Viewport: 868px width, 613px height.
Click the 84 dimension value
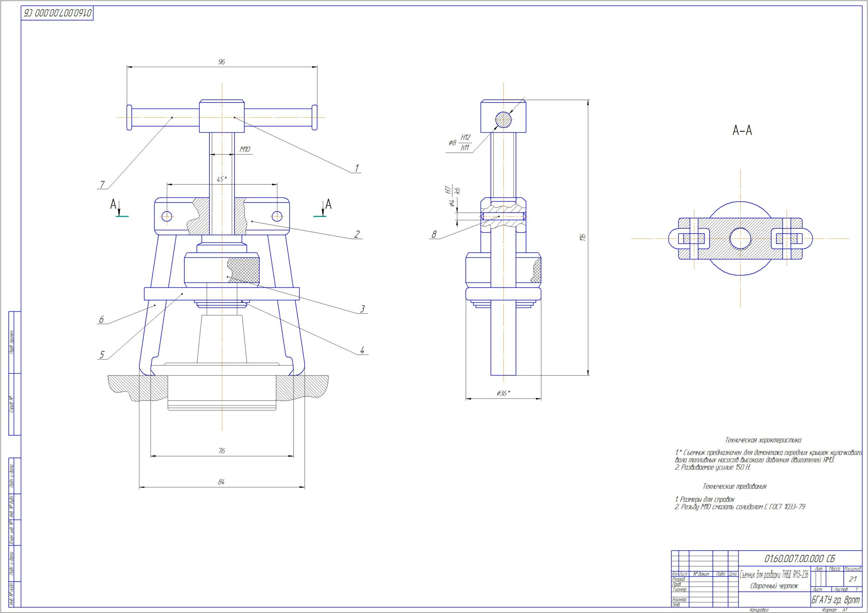click(221, 482)
